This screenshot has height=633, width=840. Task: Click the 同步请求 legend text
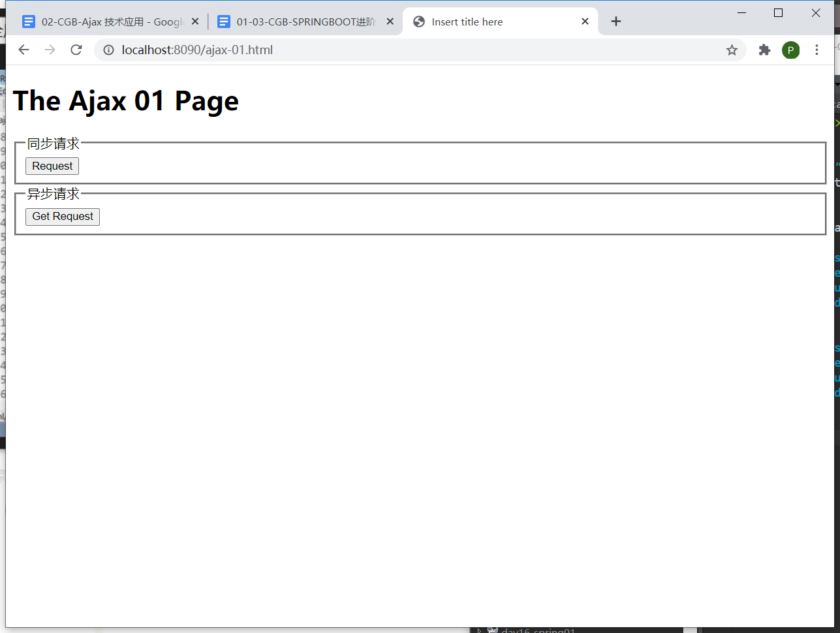point(54,144)
